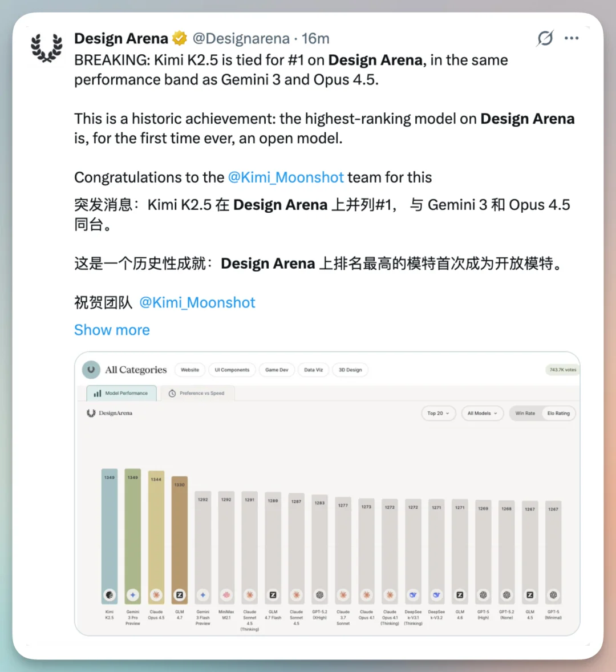Expand the All Models dropdown
The width and height of the screenshot is (616, 672).
click(482, 413)
